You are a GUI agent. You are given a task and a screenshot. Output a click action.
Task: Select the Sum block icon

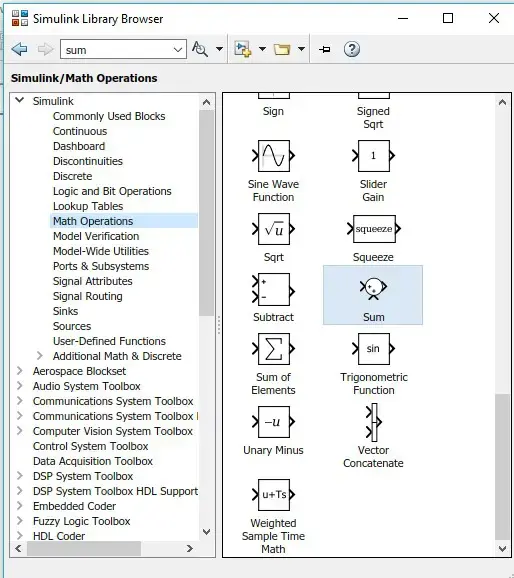coord(373,288)
